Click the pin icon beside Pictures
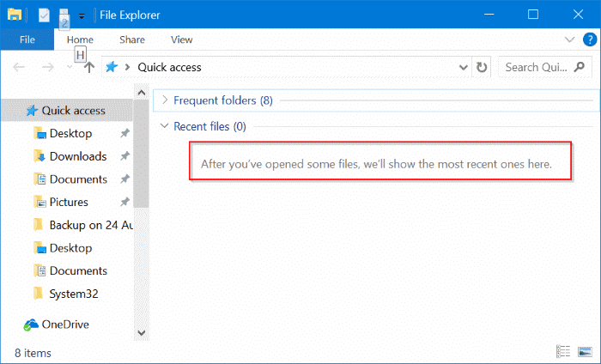The image size is (601, 364). pos(125,202)
